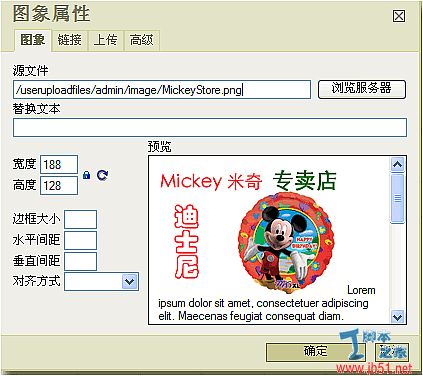423x376 pixels.
Task: Click the Lorem ipsum preview text
Action: click(x=267, y=303)
